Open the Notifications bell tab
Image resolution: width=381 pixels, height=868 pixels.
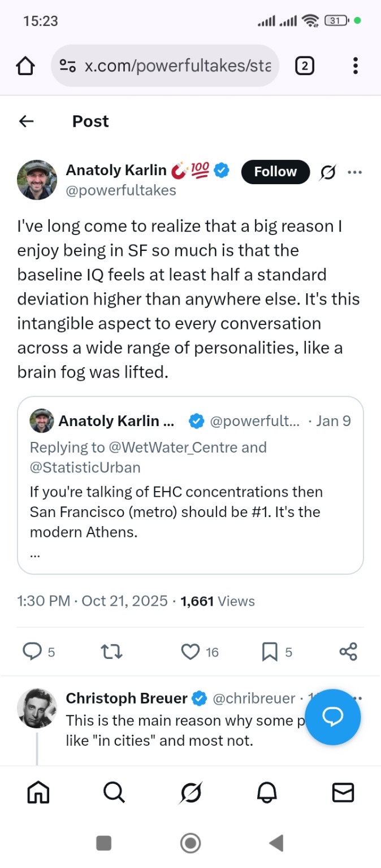[267, 793]
